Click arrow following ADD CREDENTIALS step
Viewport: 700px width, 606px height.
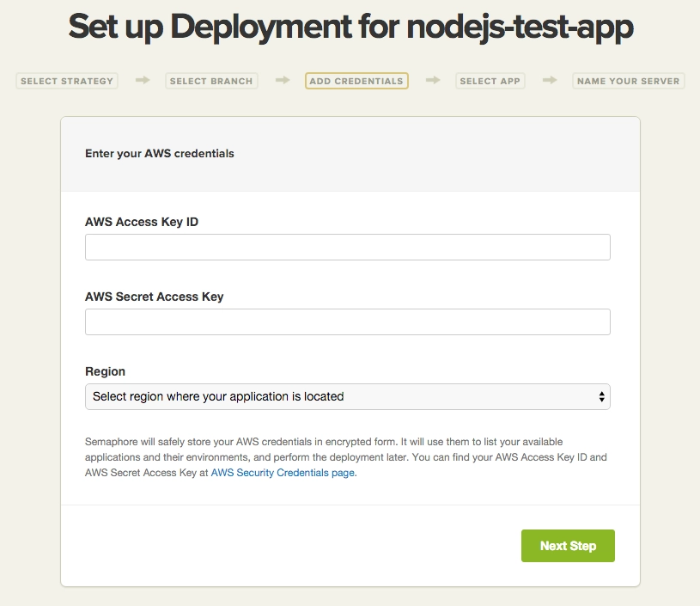click(433, 81)
